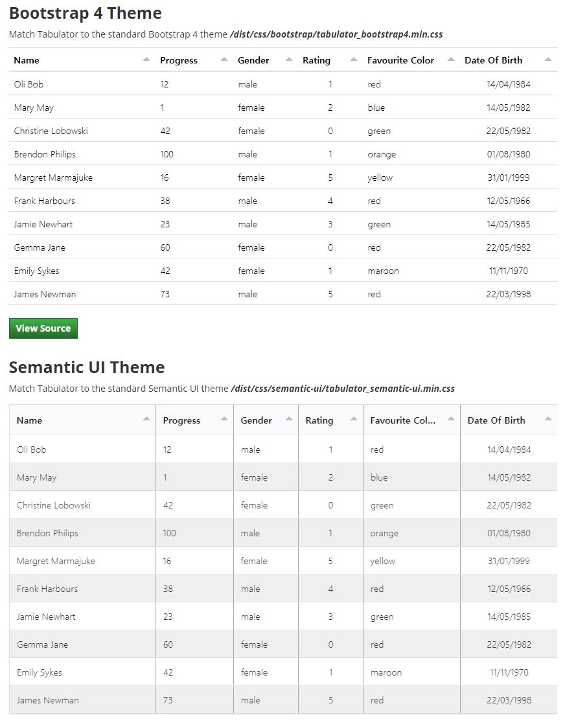Select Christine Lobowski in Bootstrap table
The width and height of the screenshot is (565, 728).
click(51, 131)
